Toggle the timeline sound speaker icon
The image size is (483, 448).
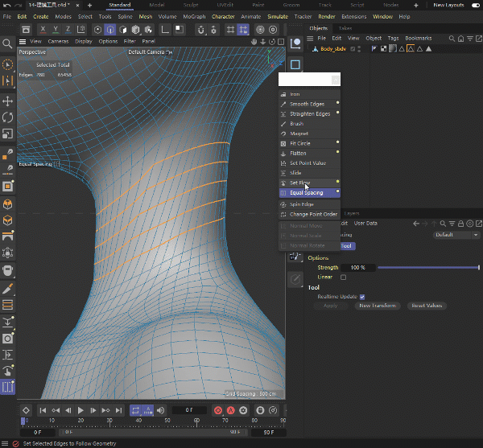point(161,410)
